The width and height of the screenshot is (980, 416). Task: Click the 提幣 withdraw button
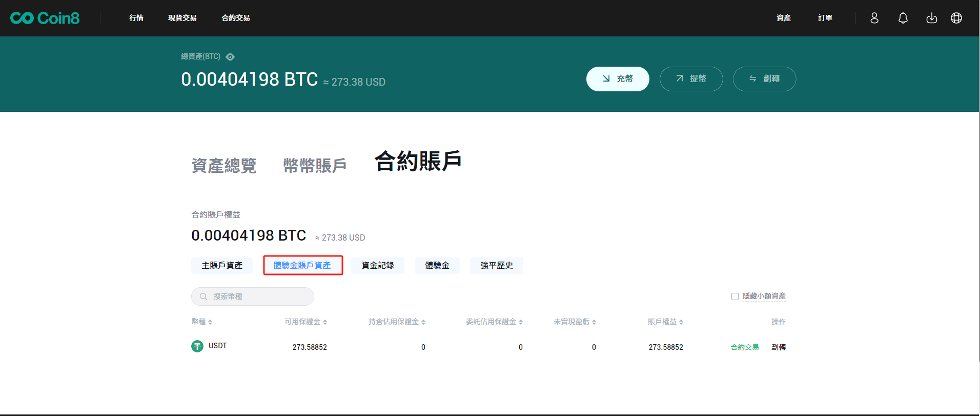point(691,79)
